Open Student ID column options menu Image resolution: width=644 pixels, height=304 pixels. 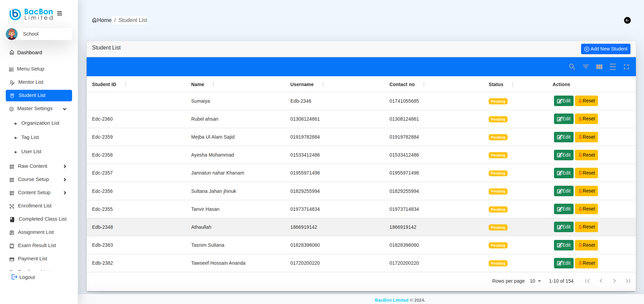[125, 85]
